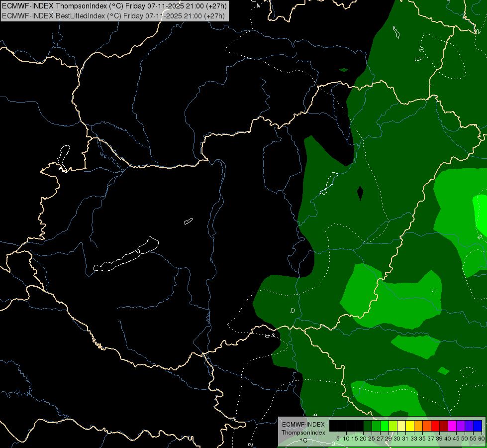Pick the dark green 20–25 legend swatch
The height and width of the screenshot is (448, 487).
(368, 426)
